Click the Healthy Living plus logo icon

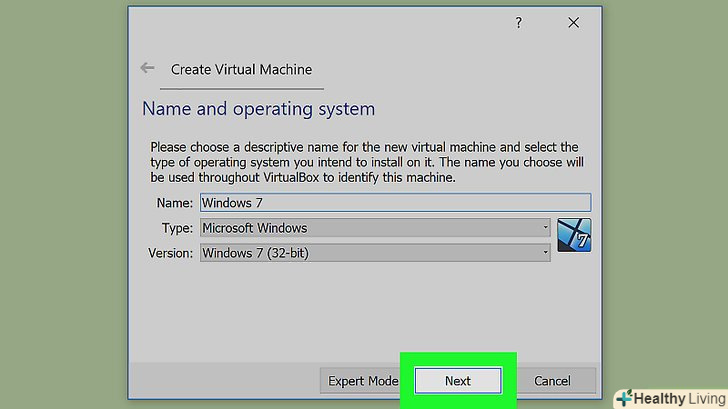626,396
